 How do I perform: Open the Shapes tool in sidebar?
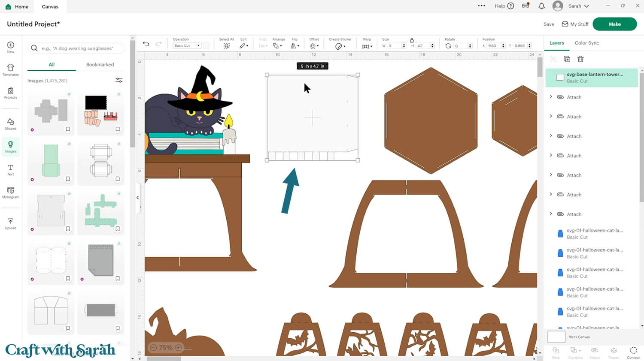(11, 124)
